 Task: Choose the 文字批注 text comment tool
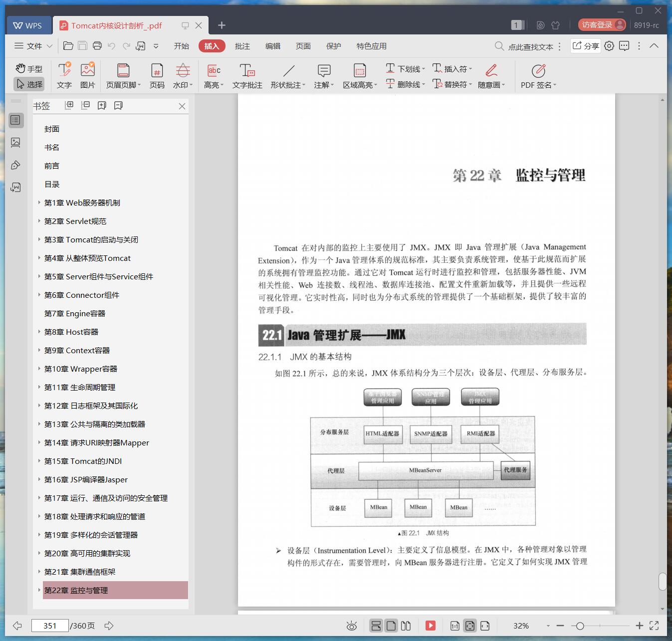click(247, 76)
